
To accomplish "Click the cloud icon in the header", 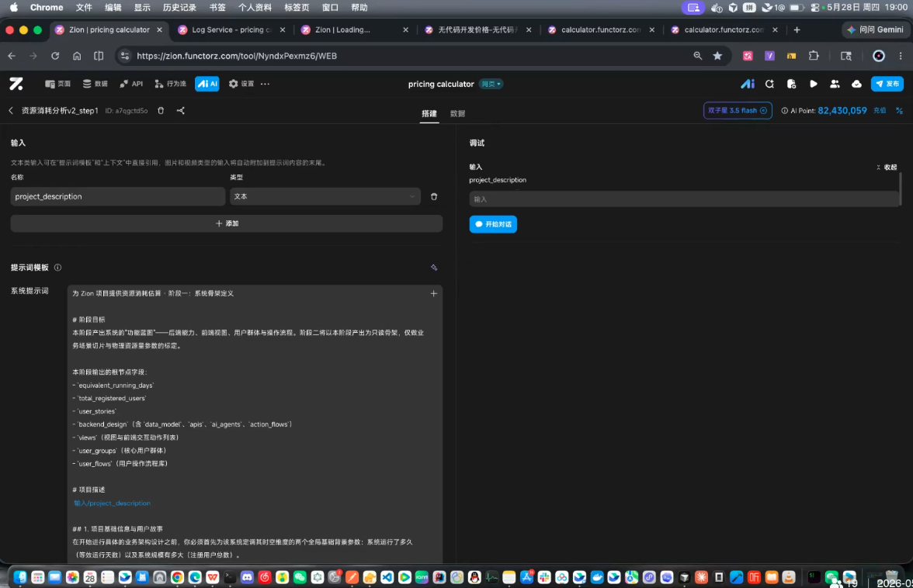I will click(856, 84).
